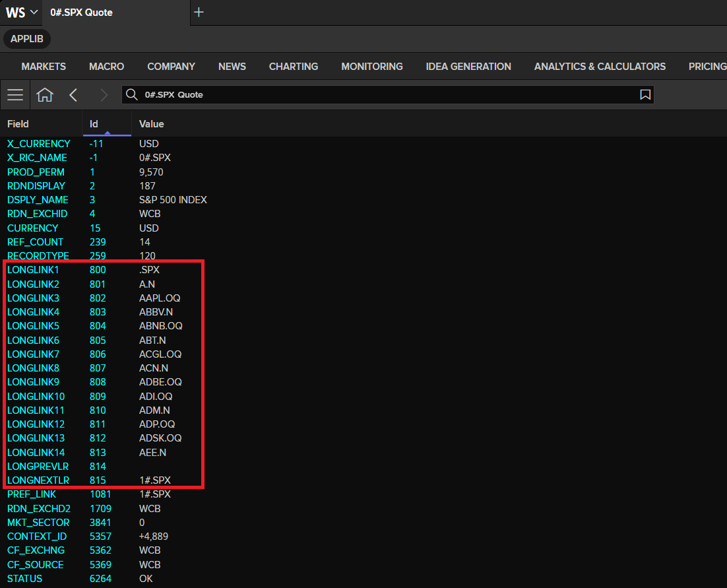Open the ANALYTICS & CALCULATORS menu
727x588 pixels.
click(600, 66)
